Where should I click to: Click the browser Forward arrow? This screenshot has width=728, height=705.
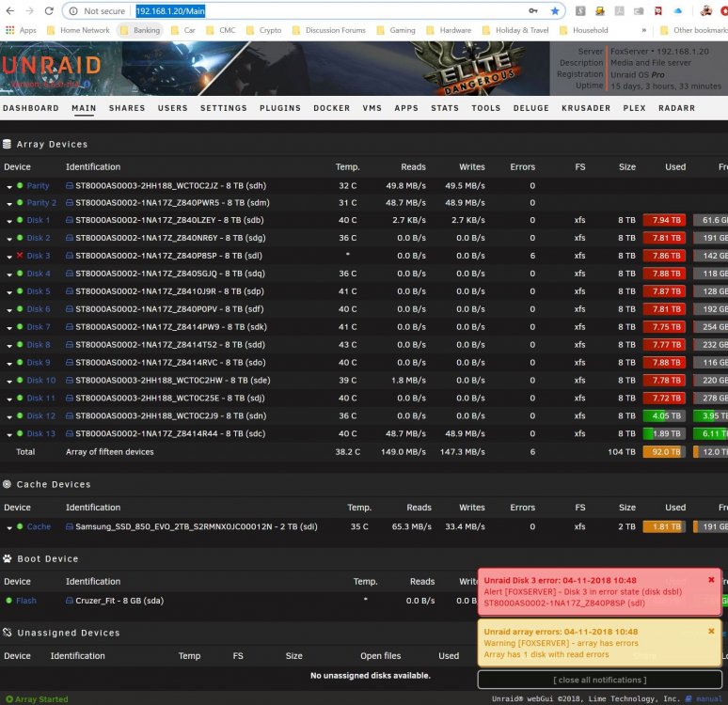tap(30, 10)
